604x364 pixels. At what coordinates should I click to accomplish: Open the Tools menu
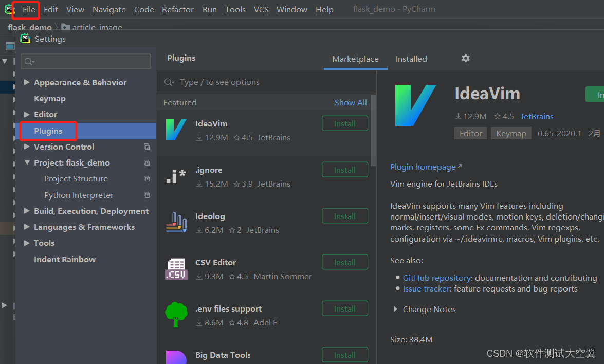coord(235,10)
